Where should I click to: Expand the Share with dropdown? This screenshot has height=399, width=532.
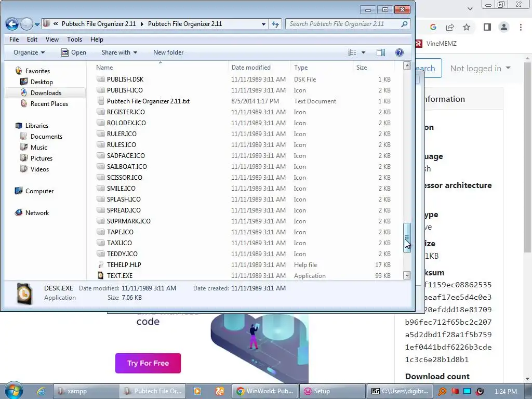(119, 52)
